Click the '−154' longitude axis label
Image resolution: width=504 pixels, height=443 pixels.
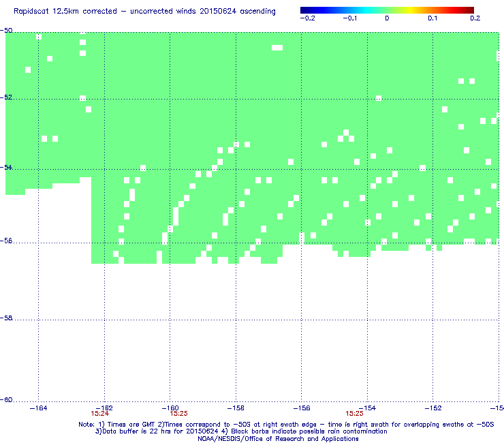tap(367, 408)
